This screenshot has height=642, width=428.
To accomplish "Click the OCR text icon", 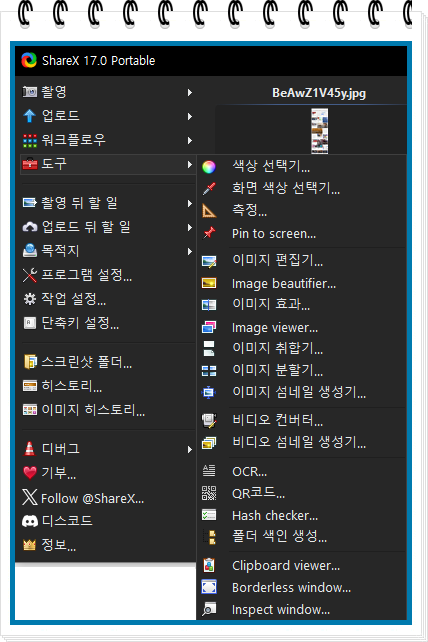I will [209, 471].
